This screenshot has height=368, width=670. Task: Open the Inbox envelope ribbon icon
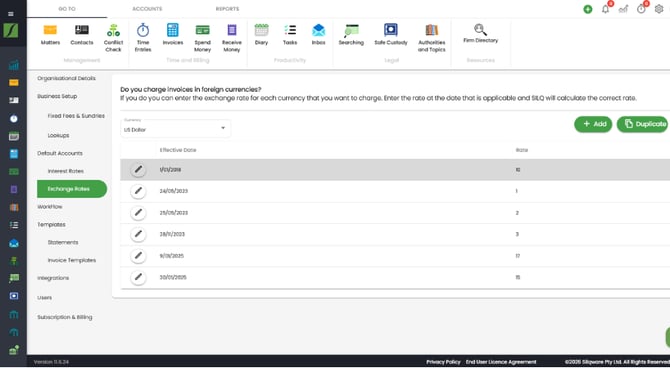pos(318,35)
